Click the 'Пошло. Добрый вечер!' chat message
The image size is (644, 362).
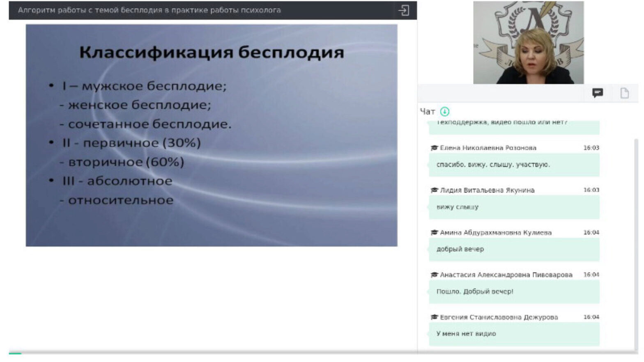pos(474,291)
